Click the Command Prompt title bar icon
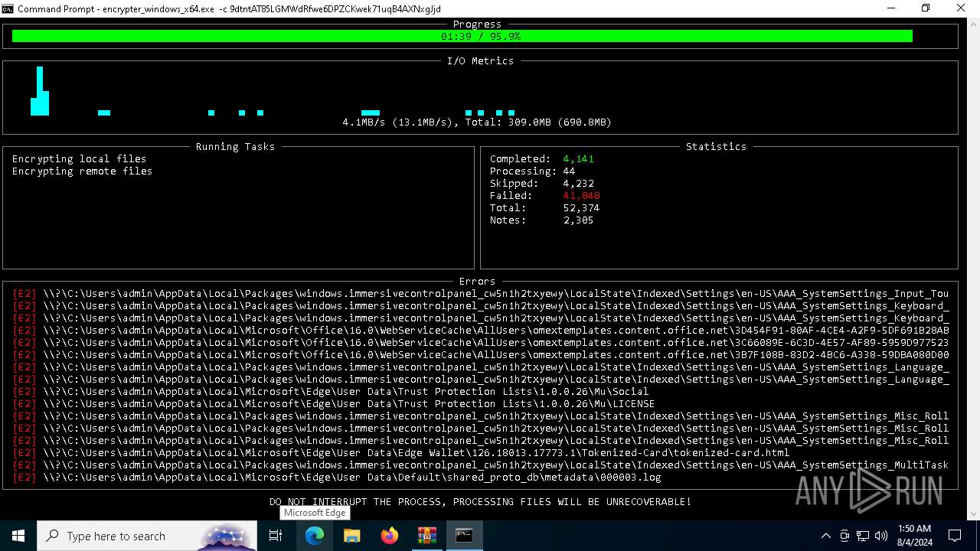 tap(8, 8)
